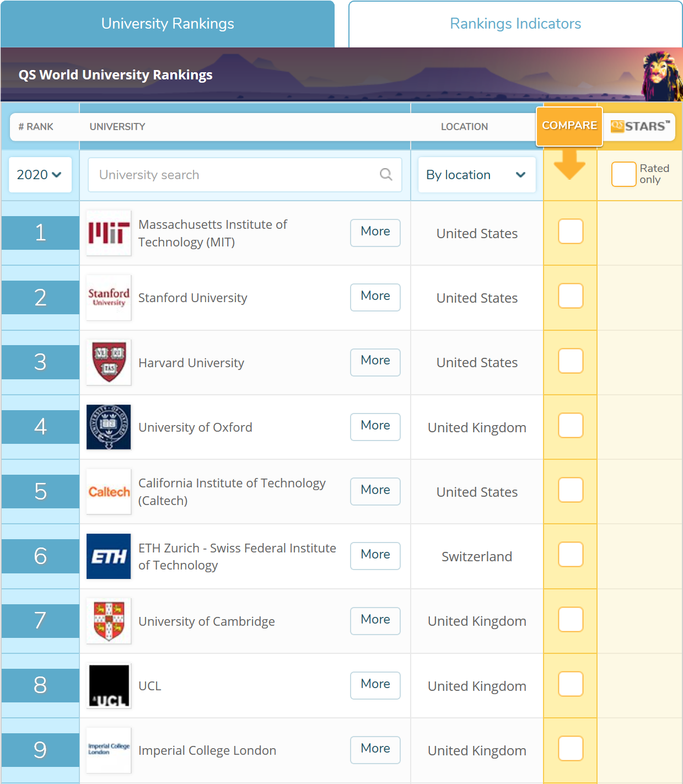
Task: Click the University of Oxford crest
Action: click(x=109, y=427)
